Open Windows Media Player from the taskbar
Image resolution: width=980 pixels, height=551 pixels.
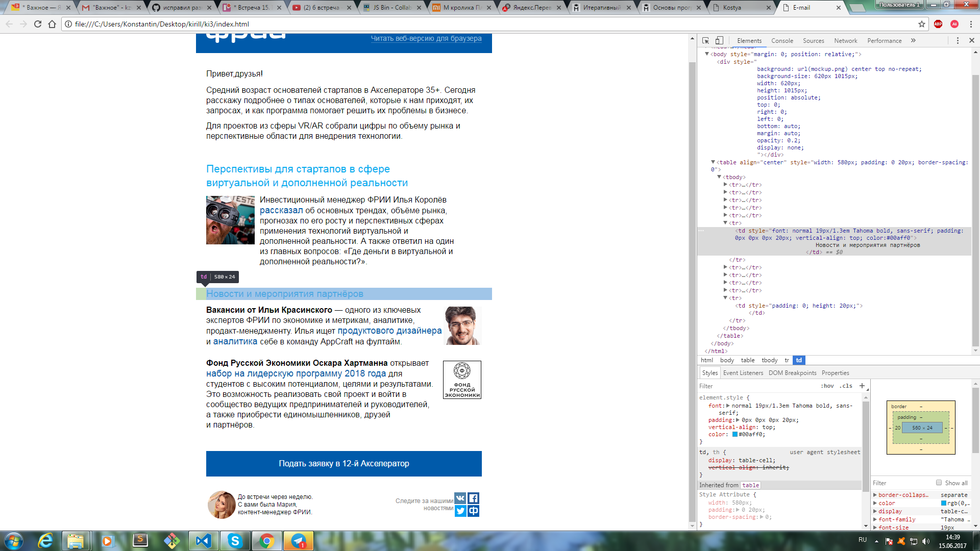[108, 541]
